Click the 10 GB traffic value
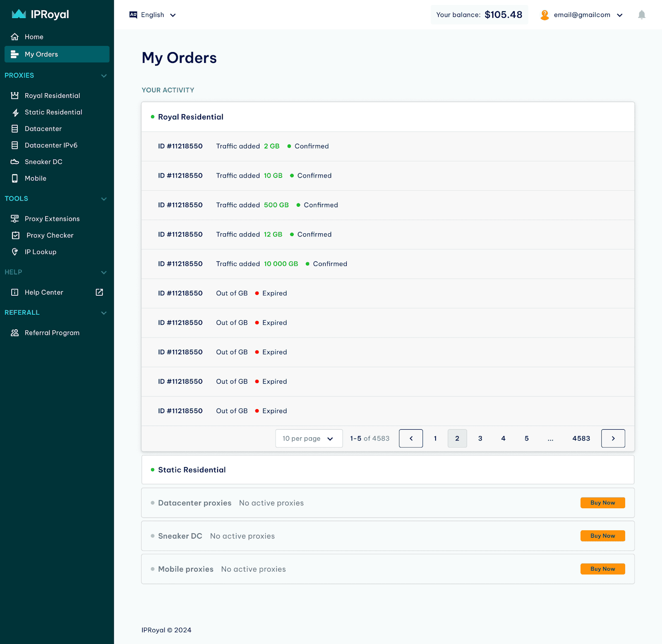 (273, 176)
